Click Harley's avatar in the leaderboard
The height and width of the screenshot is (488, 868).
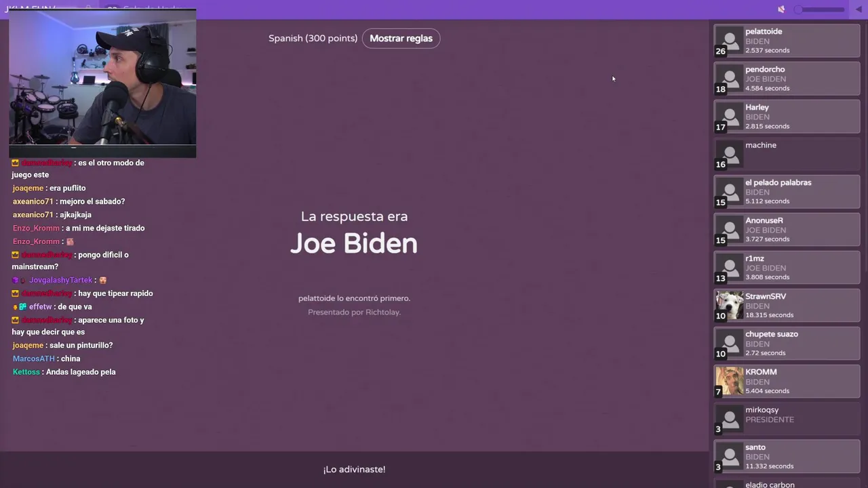point(730,117)
